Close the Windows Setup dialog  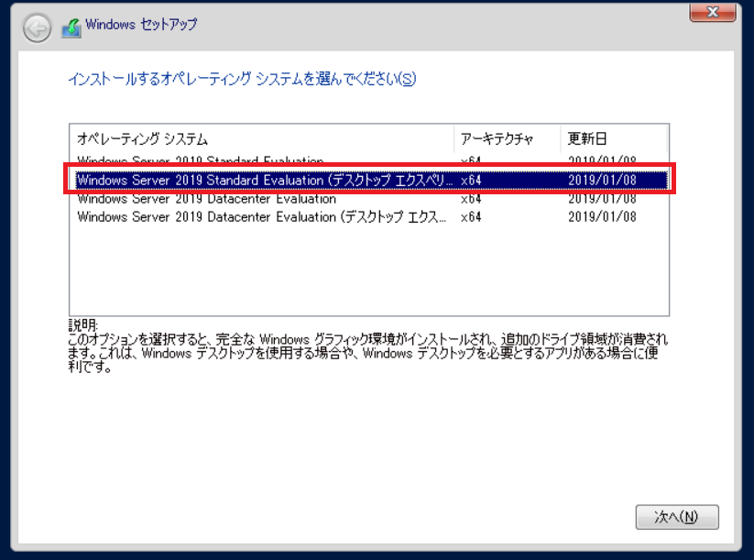[713, 12]
